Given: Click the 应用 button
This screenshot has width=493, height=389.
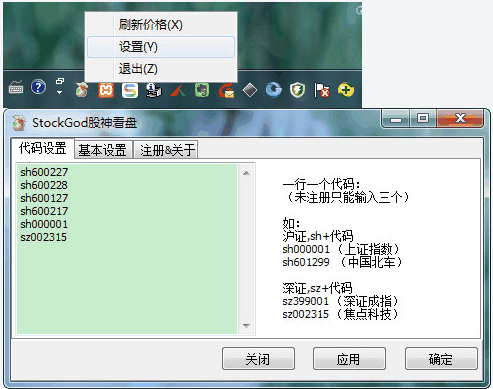Looking at the screenshot, I should (349, 359).
